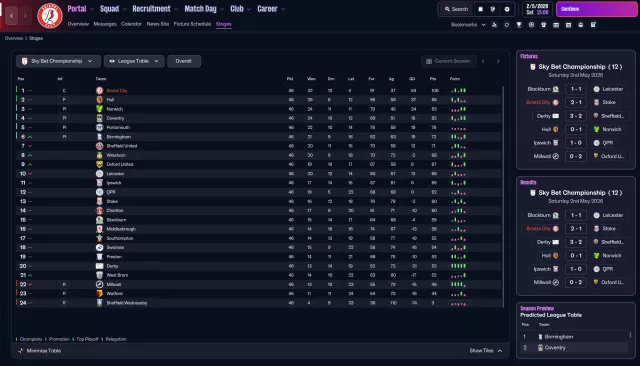The height and width of the screenshot is (366, 640).
Task: Select Sheffield Wednesday row in league table
Action: coord(259,303)
